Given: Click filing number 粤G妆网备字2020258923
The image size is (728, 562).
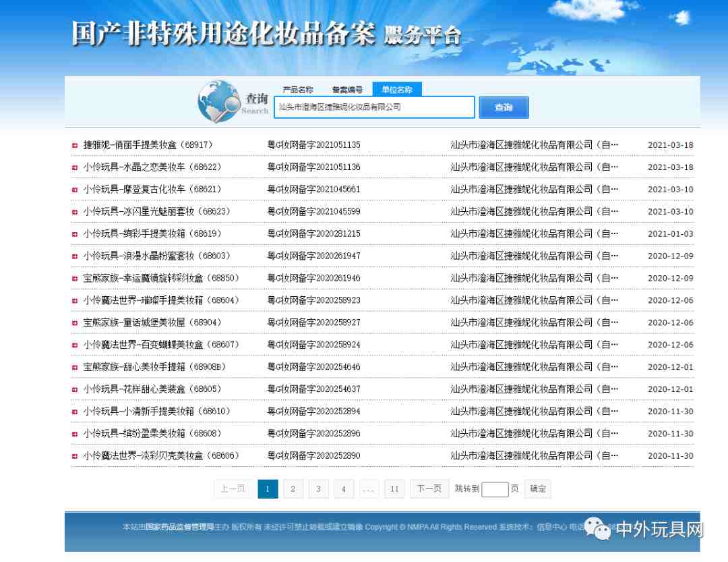Looking at the screenshot, I should point(314,300).
